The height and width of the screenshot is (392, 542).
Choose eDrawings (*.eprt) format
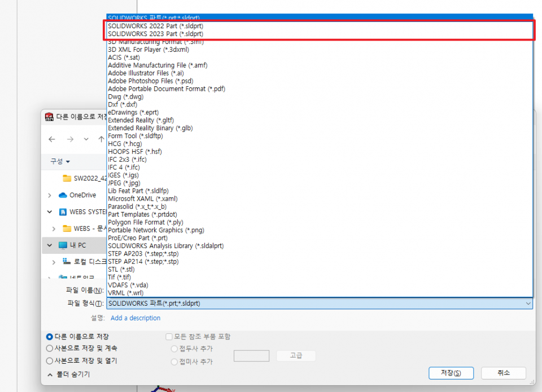(x=320, y=113)
